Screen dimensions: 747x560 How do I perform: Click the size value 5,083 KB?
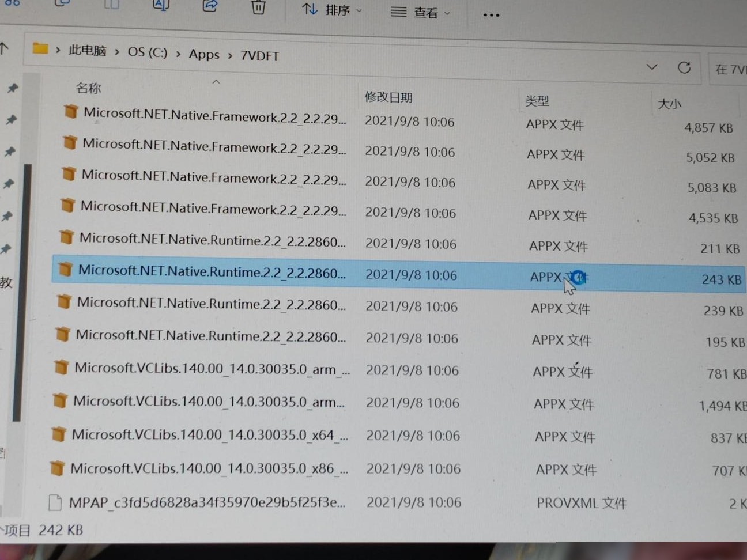click(x=711, y=188)
